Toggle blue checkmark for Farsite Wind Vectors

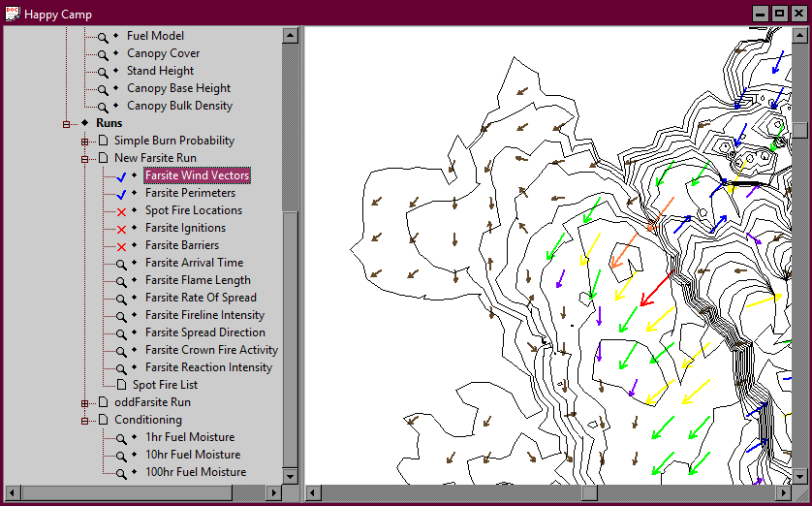click(x=121, y=177)
